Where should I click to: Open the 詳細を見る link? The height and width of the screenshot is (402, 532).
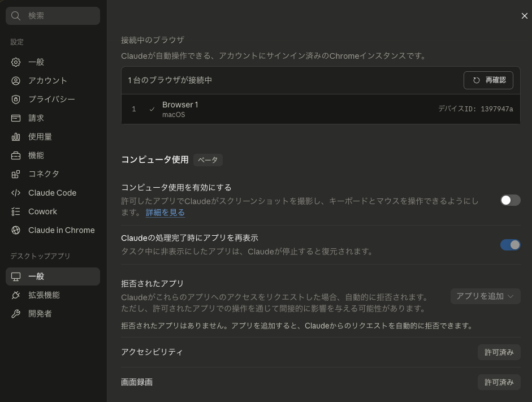[165, 213]
